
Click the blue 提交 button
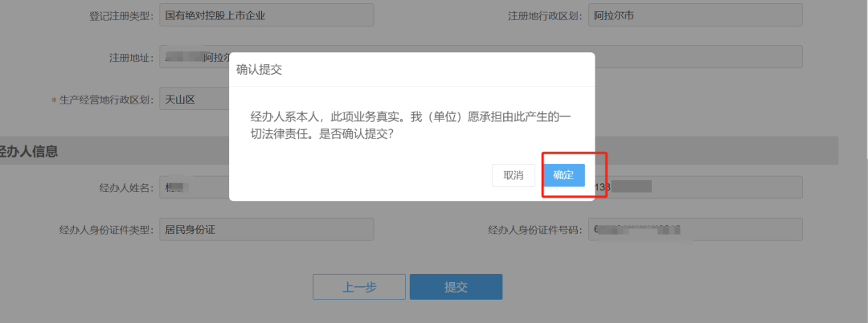(x=457, y=287)
